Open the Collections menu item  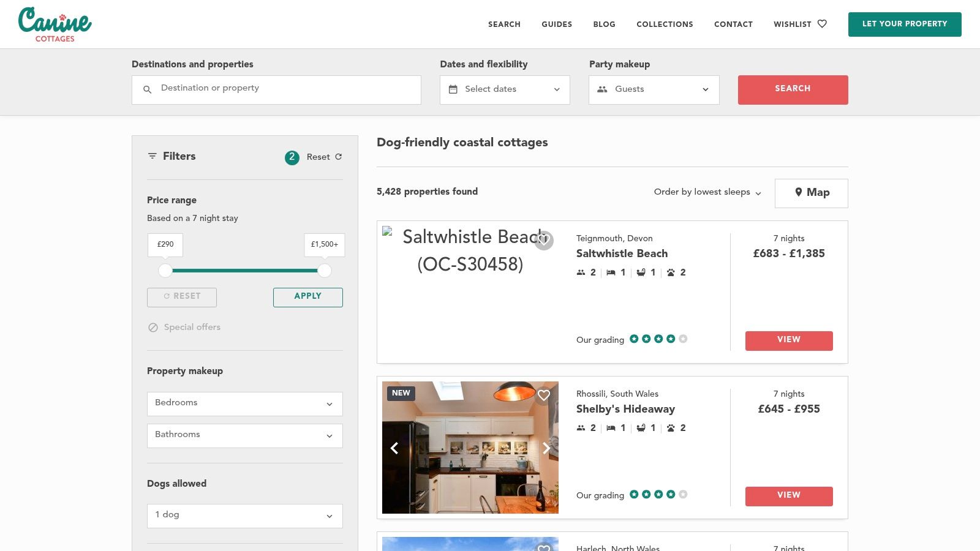pyautogui.click(x=665, y=24)
